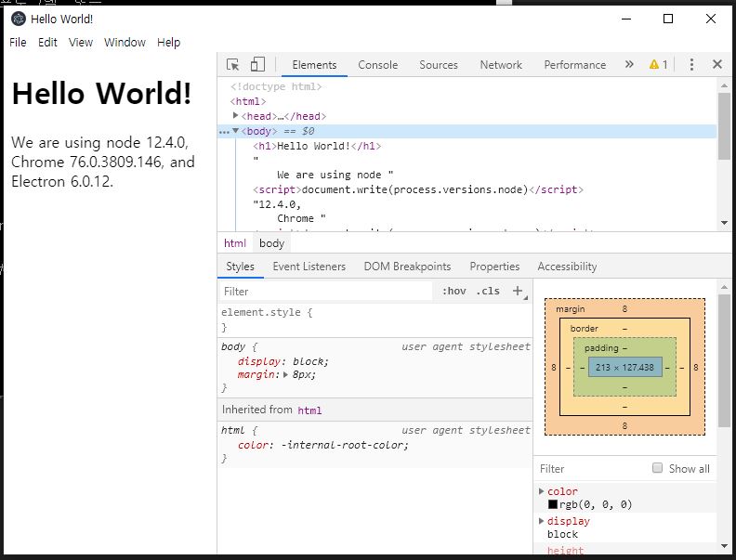Expand the margin shorthand property
Image resolution: width=736 pixels, height=560 pixels.
pyautogui.click(x=285, y=375)
